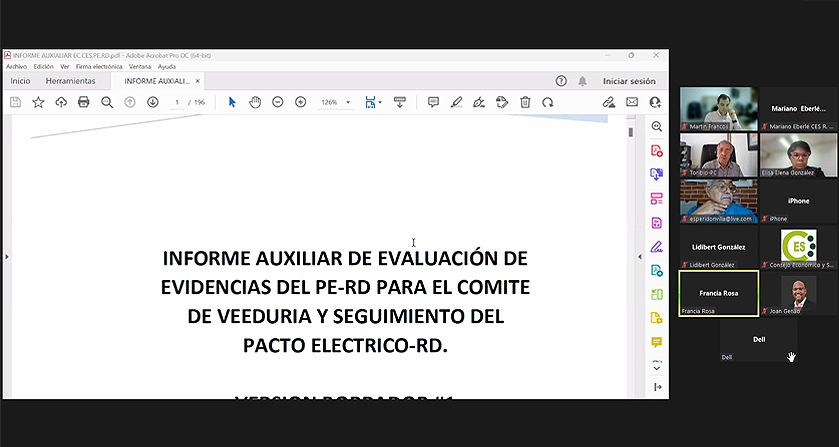This screenshot has width=839, height=447.
Task: Add document to starred with star icon
Action: click(38, 102)
